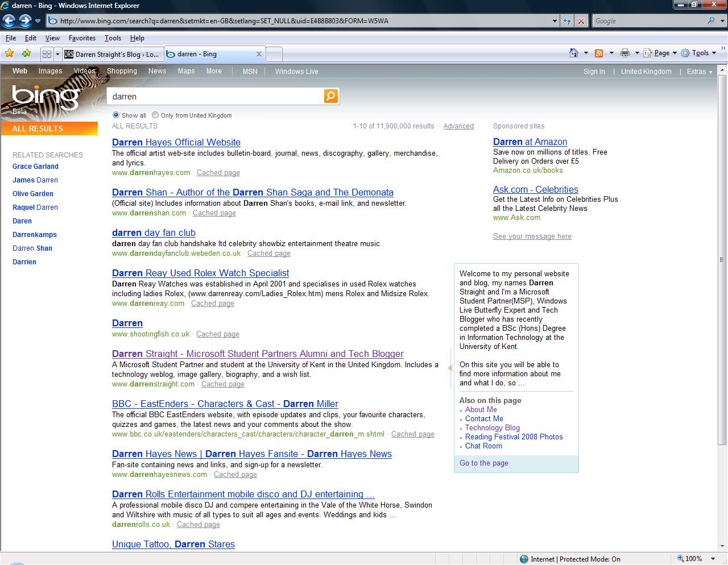Click the RSS feeds icon
Screen dimensions: 728x565
coord(599,53)
